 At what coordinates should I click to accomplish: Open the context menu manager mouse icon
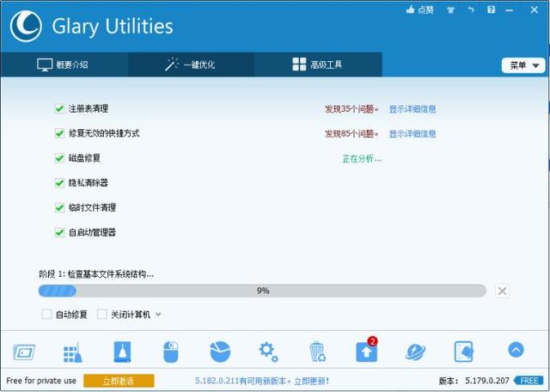[171, 352]
